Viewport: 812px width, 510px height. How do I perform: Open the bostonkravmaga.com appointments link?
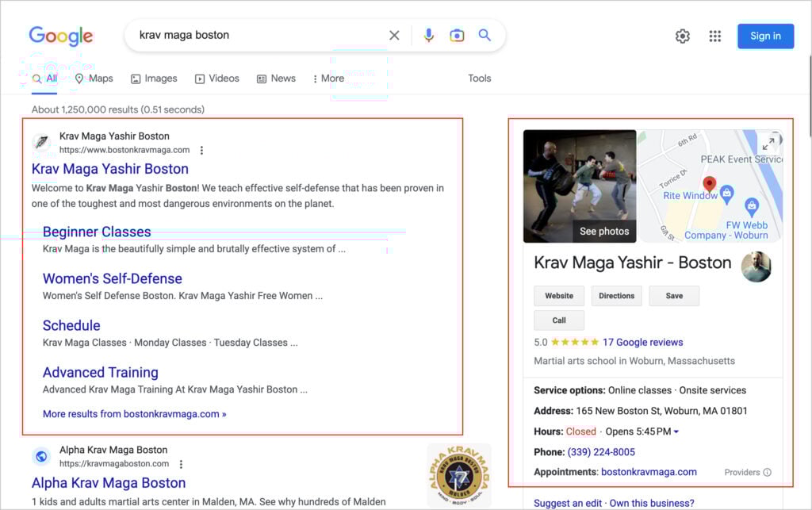point(649,472)
